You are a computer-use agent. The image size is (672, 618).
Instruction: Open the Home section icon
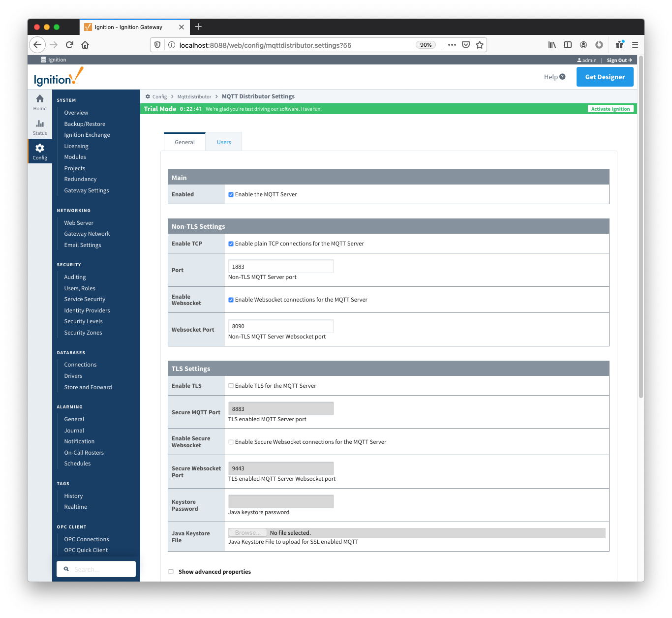tap(40, 99)
